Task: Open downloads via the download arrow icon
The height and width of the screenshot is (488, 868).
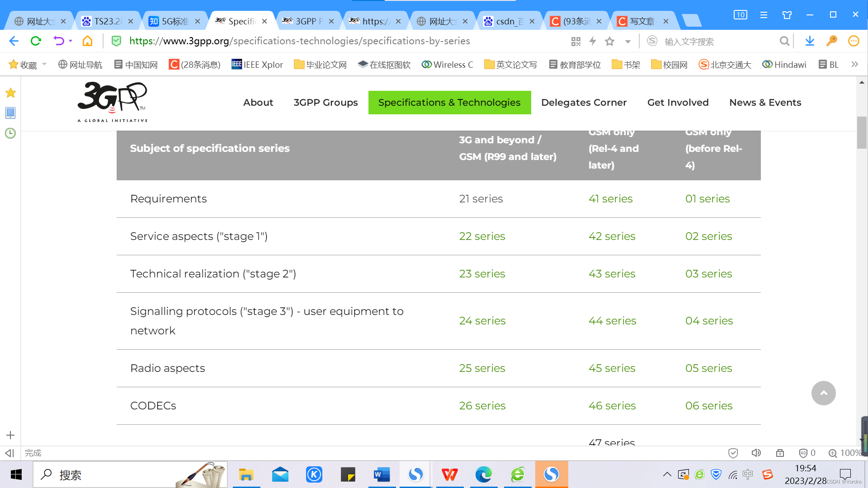Action: coord(810,41)
